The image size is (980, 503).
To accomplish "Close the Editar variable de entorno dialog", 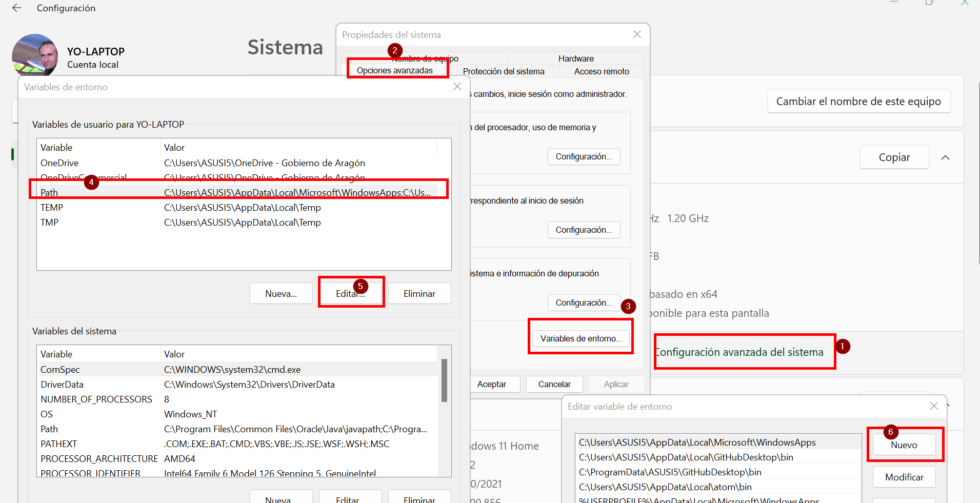I will pyautogui.click(x=934, y=406).
